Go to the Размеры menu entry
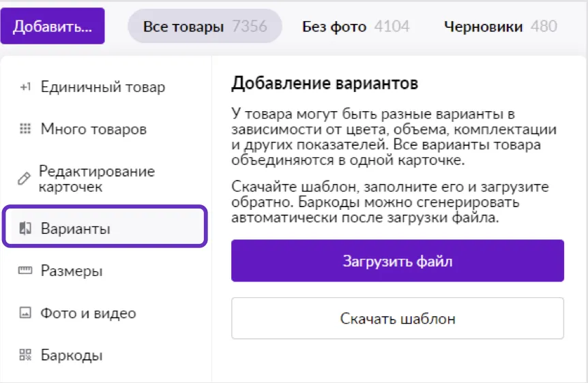This screenshot has height=383, width=588. (72, 271)
